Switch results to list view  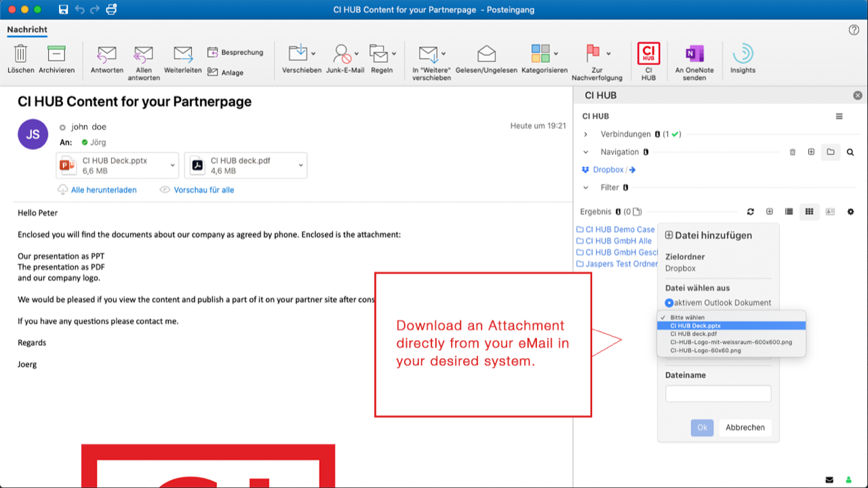pos(789,212)
